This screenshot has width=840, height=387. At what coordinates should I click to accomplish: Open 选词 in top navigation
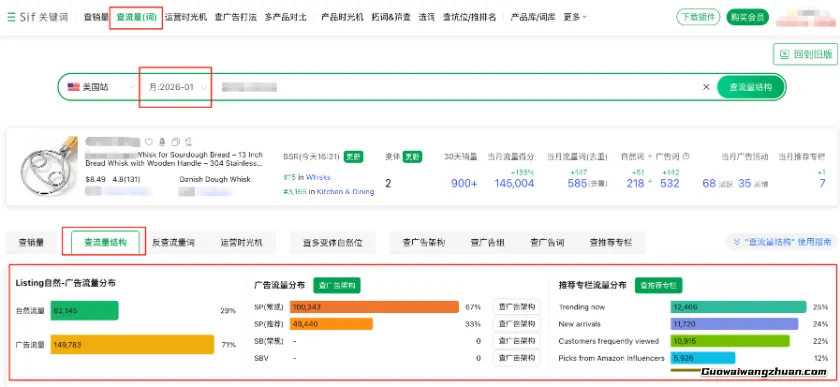[x=426, y=17]
